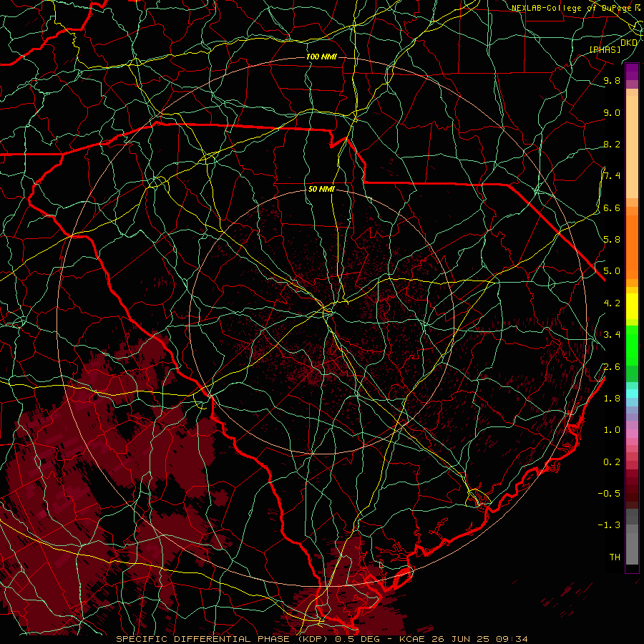
Task: Click the '9.0' legend value
Action: click(x=612, y=112)
